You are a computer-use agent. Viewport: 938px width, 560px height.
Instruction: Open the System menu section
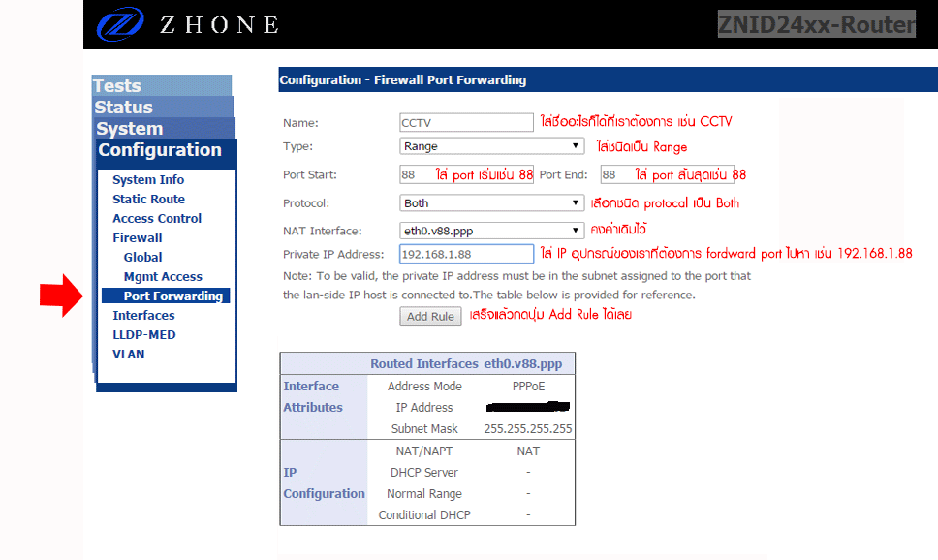tap(165, 129)
